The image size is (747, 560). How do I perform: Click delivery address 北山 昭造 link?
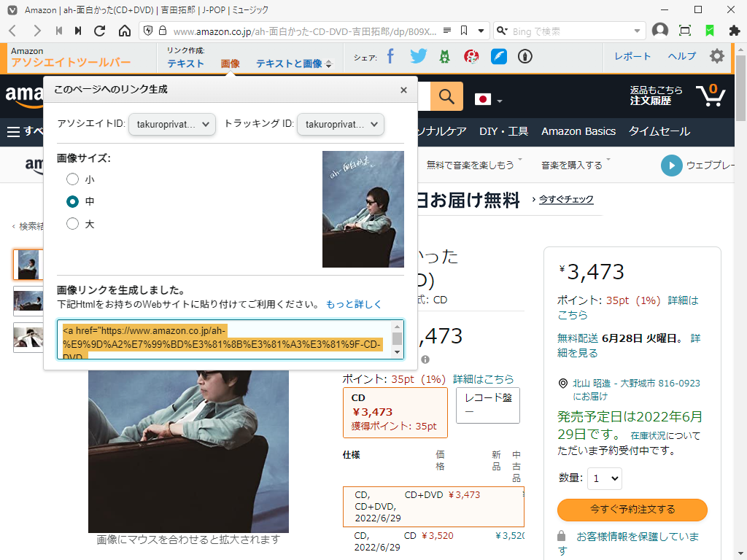tap(636, 389)
